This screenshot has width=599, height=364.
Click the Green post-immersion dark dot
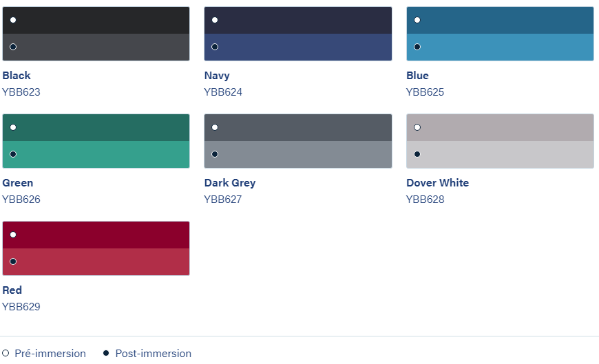point(13,154)
